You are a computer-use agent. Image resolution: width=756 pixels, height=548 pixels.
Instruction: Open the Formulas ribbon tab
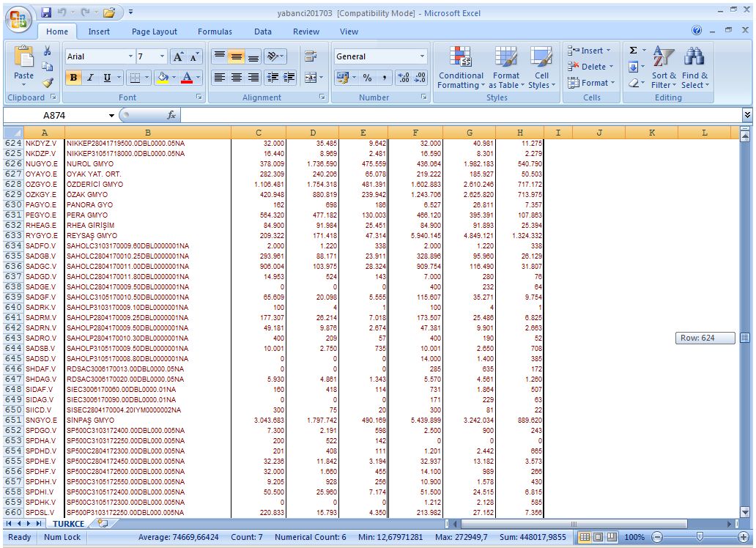pos(215,32)
